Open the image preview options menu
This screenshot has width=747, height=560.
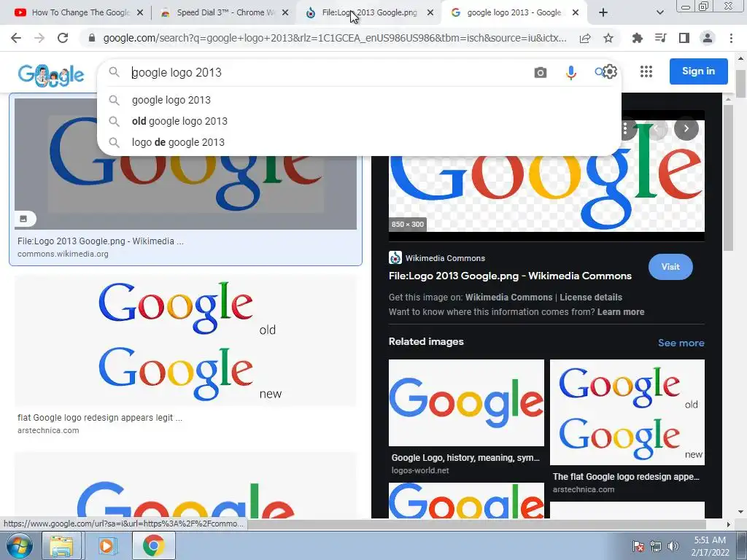click(625, 128)
